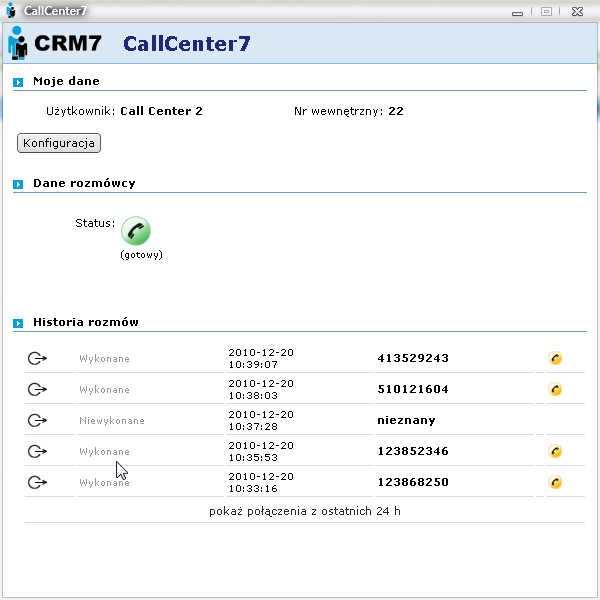Click the timestamp 2010-12-20 10:33:16
Screen dimensions: 600x600
[261, 483]
